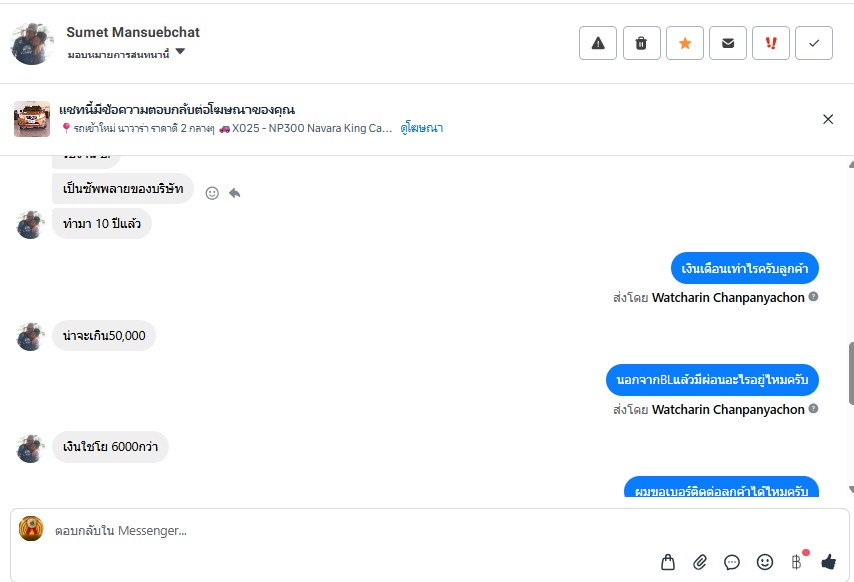Send a thumbs-up like
Screen dimensions: 854x582
828,562
